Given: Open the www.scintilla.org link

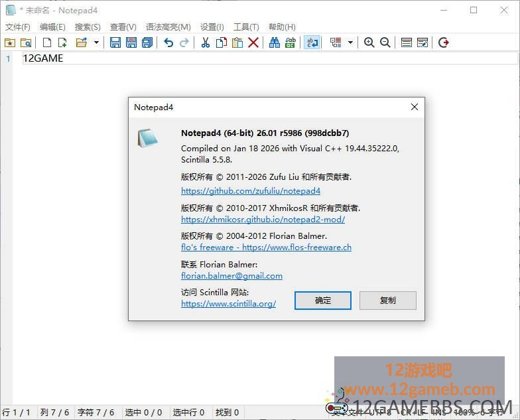Looking at the screenshot, I should coord(228,304).
